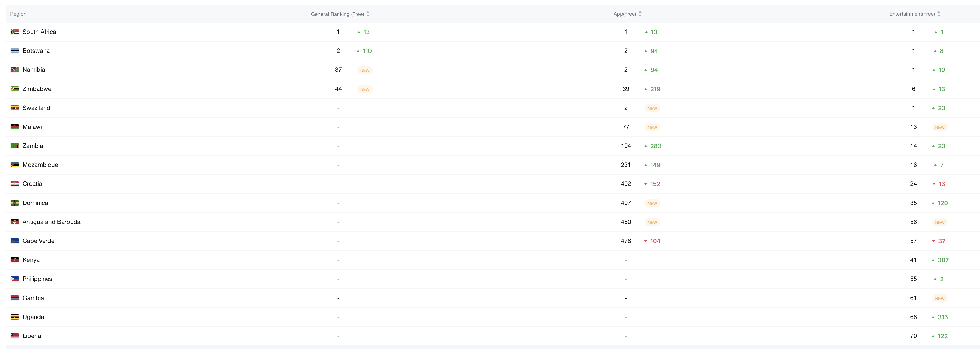Click Philippines' Entertainment rank 55
The image size is (980, 349).
pos(913,279)
